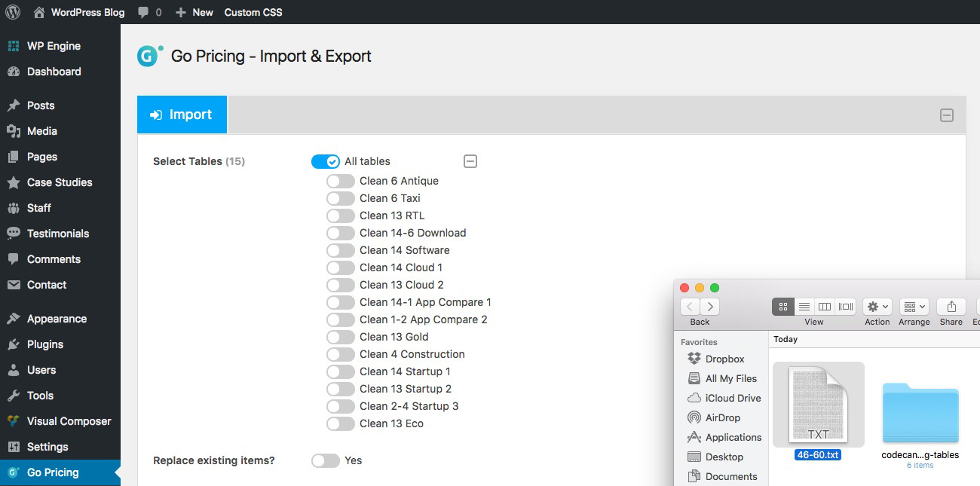980x486 pixels.
Task: Click the Staff group icon
Action: pyautogui.click(x=14, y=208)
